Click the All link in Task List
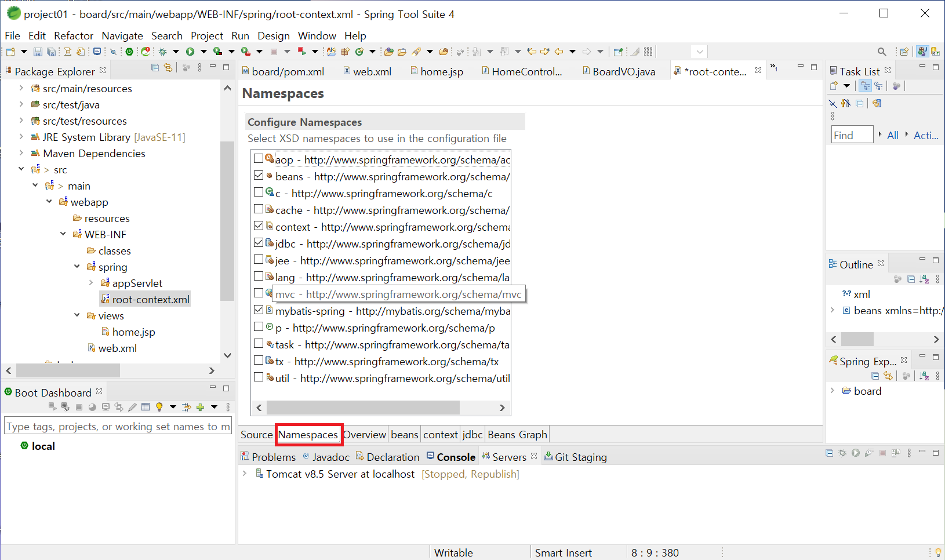Screen dimensions: 945x560 (893, 135)
